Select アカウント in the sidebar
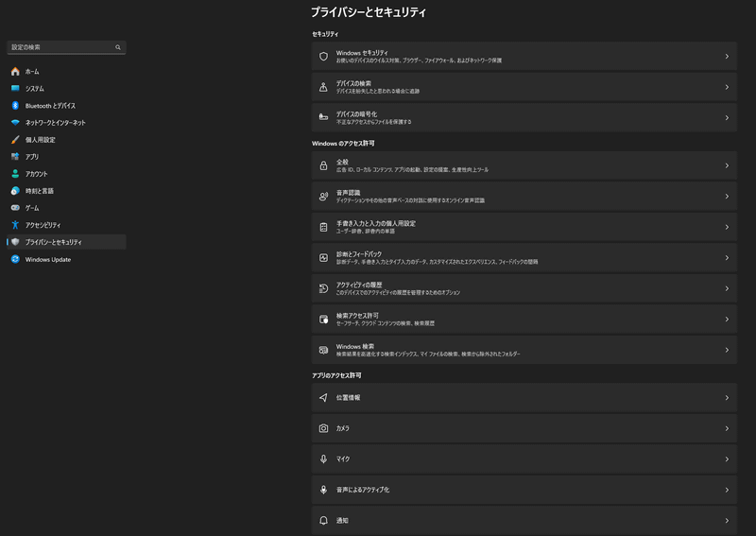The width and height of the screenshot is (756, 536). click(66, 174)
